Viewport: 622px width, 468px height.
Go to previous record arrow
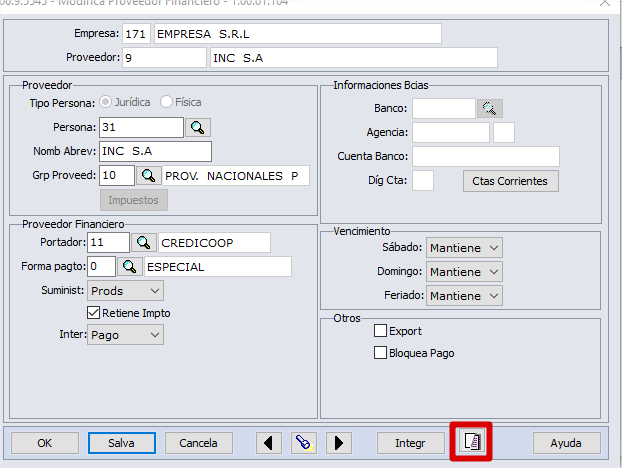[269, 443]
